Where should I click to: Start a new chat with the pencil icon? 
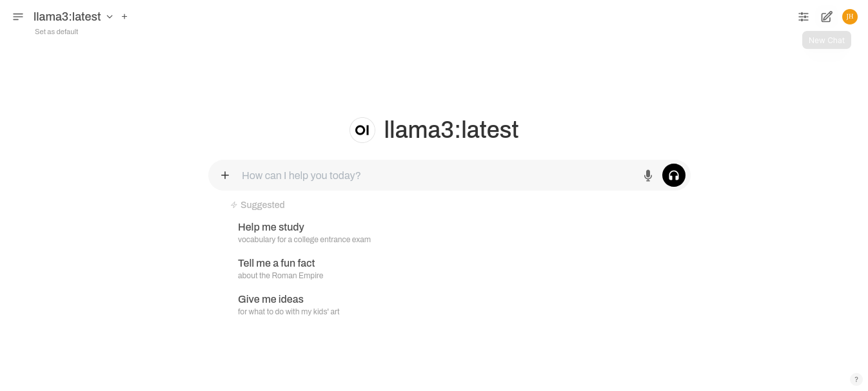pos(827,17)
